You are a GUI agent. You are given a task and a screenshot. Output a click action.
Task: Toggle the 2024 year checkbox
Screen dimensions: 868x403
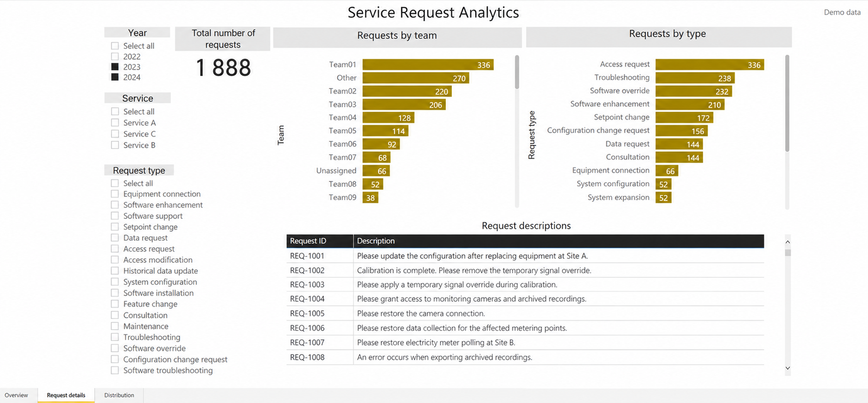115,77
